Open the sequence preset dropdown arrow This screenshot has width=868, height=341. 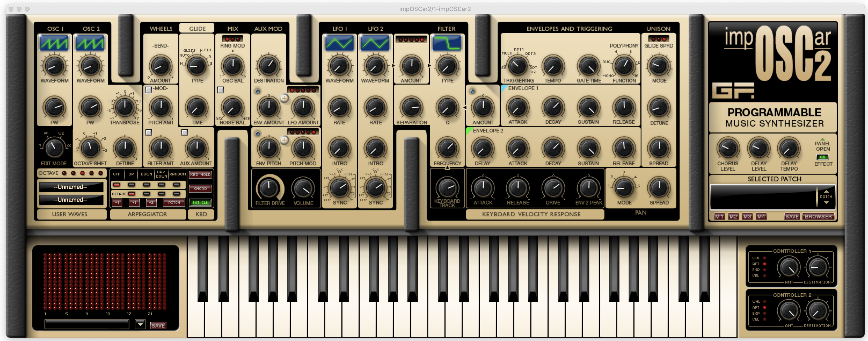[140, 324]
